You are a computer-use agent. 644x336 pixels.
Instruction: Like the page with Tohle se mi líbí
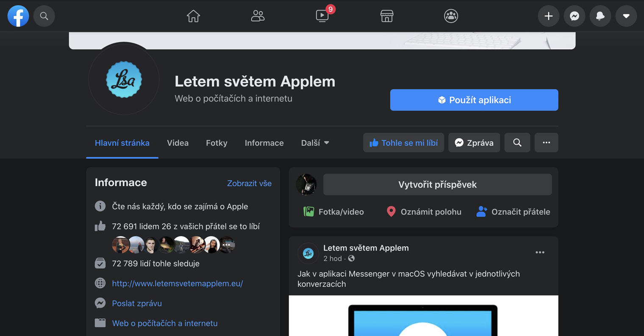click(403, 143)
